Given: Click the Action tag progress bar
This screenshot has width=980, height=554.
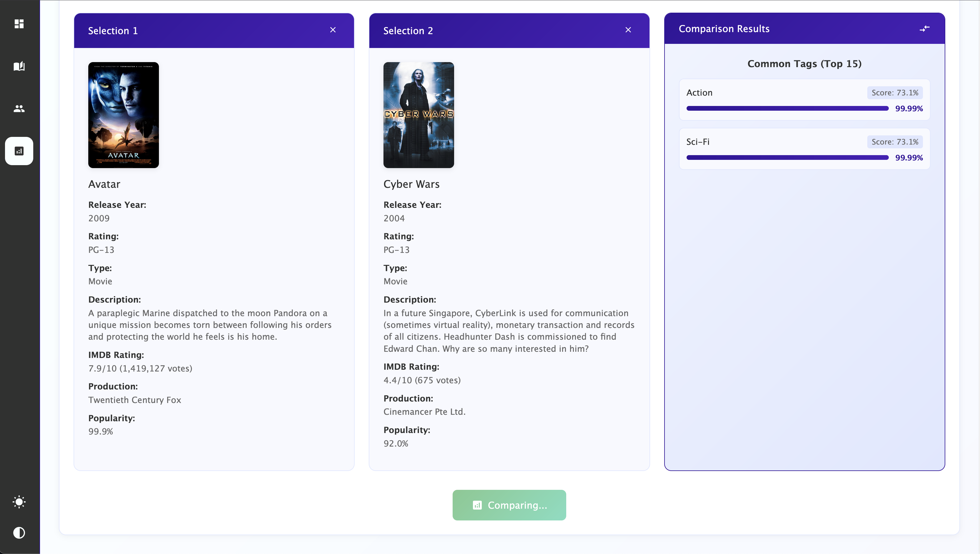Looking at the screenshot, I should pyautogui.click(x=787, y=108).
